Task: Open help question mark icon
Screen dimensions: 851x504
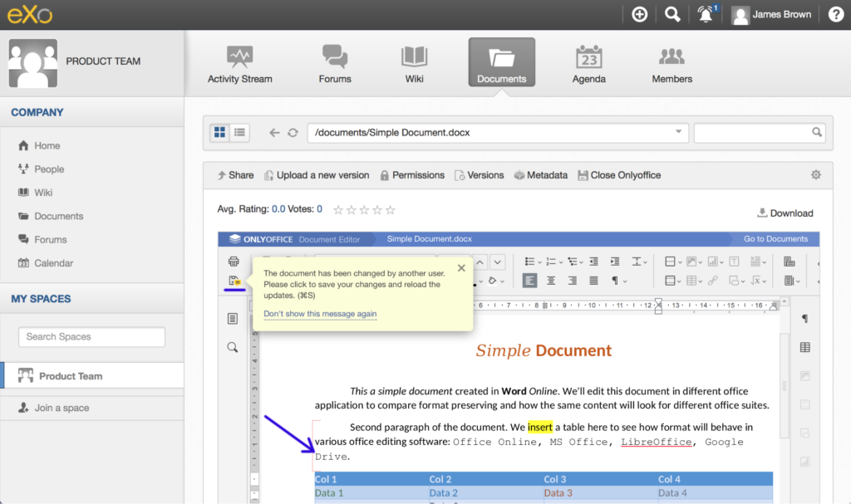Action: coord(836,14)
